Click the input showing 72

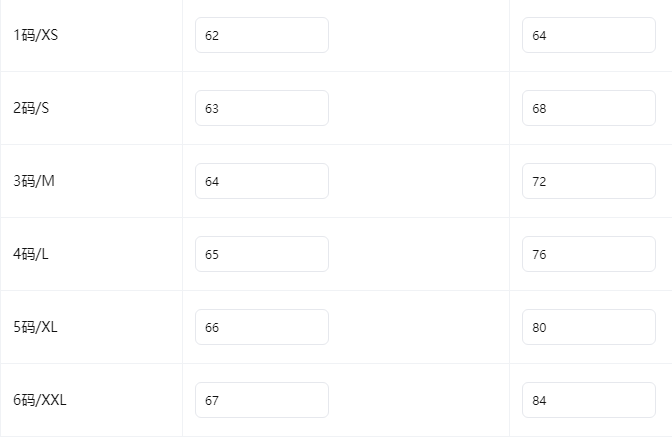588,181
